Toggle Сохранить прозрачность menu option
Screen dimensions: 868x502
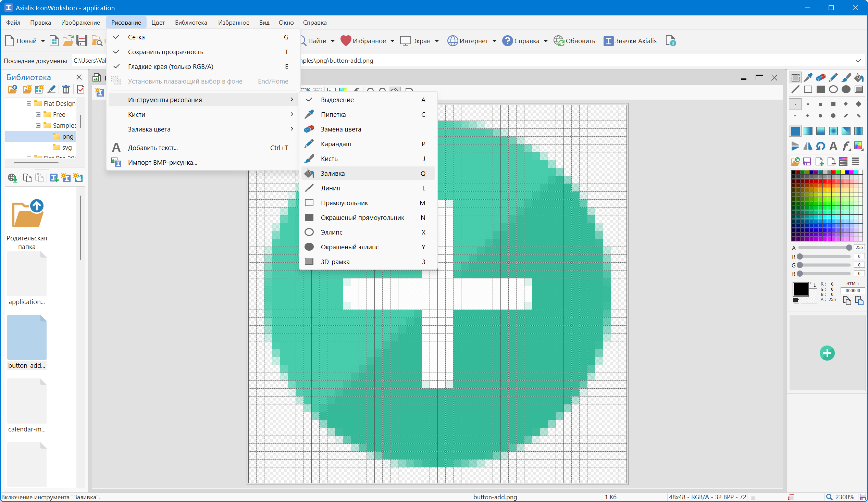(x=165, y=52)
